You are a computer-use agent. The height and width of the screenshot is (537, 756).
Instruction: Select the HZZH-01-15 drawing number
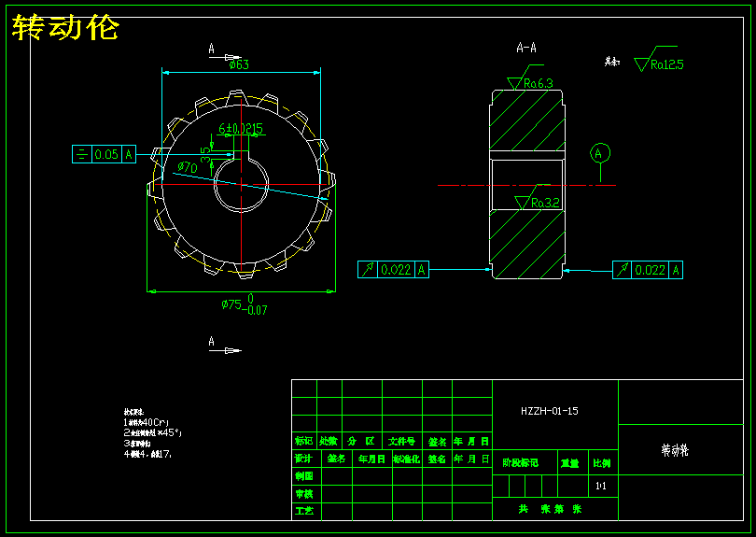[549, 411]
